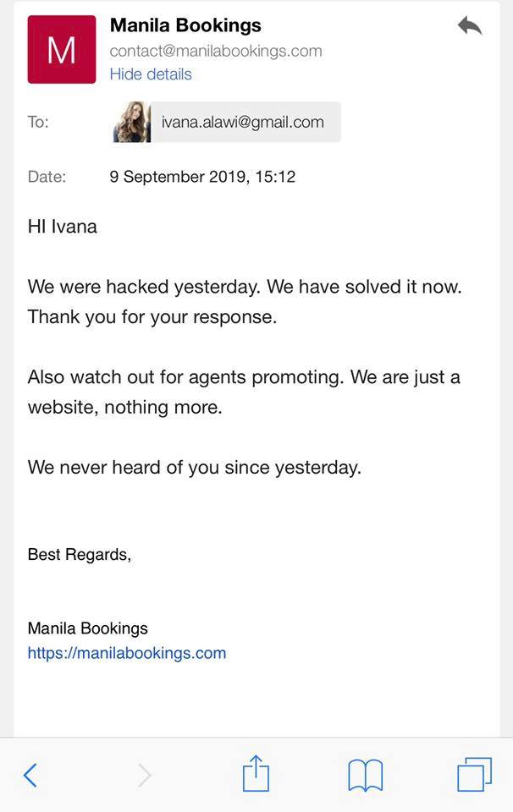The width and height of the screenshot is (513, 812).
Task: Tap the "Best Regards," closing text
Action: click(80, 555)
